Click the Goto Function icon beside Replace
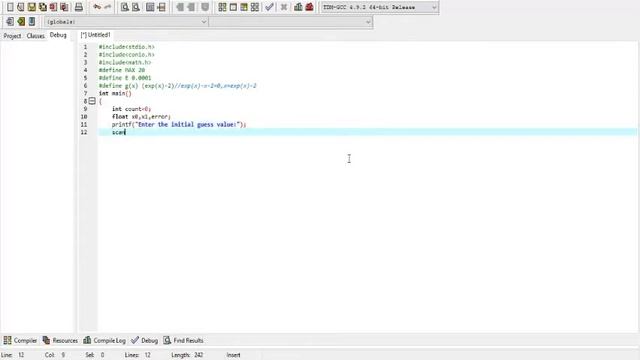 pos(150,7)
